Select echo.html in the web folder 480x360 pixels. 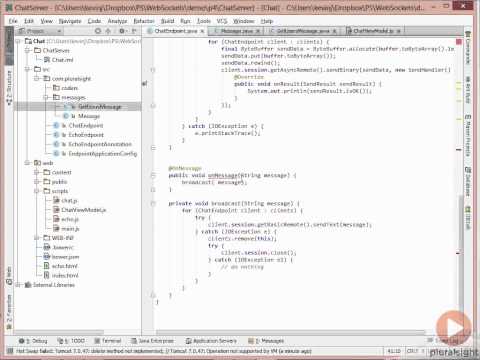(x=61, y=266)
